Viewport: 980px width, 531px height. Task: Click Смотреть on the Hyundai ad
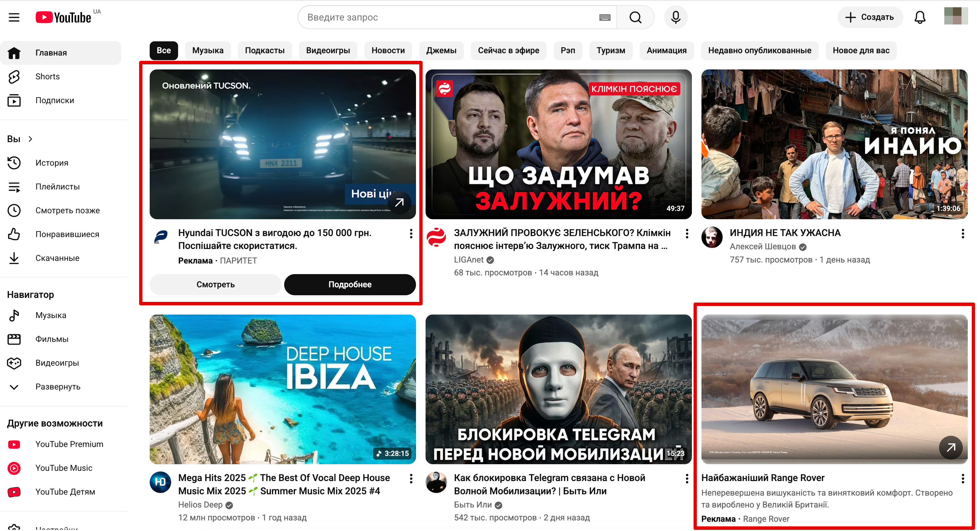point(215,285)
